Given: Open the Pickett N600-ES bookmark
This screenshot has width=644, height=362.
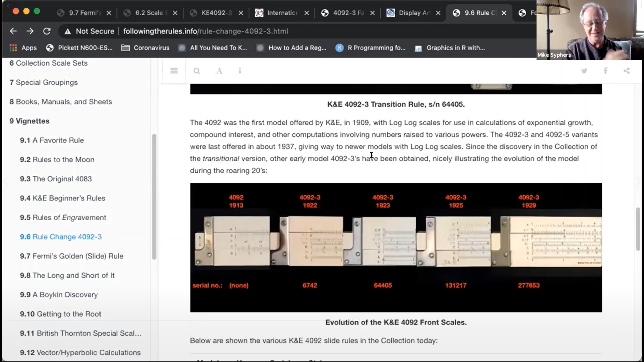Looking at the screenshot, I should click(79, 48).
